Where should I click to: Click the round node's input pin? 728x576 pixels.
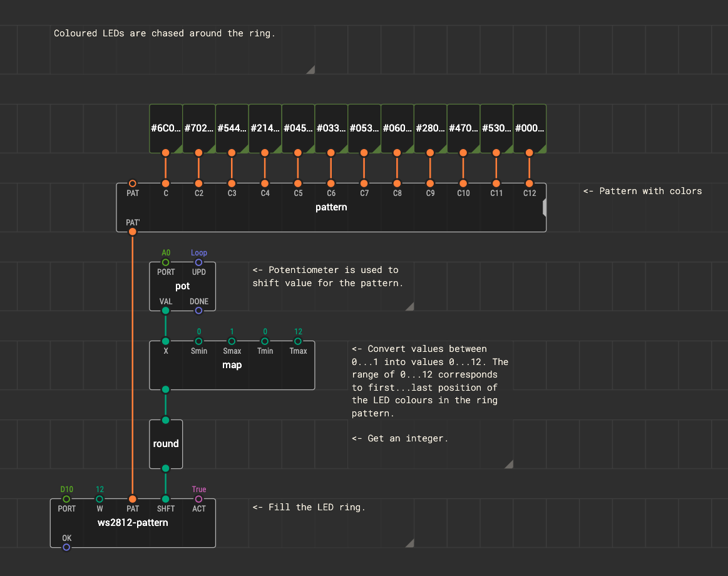click(166, 420)
